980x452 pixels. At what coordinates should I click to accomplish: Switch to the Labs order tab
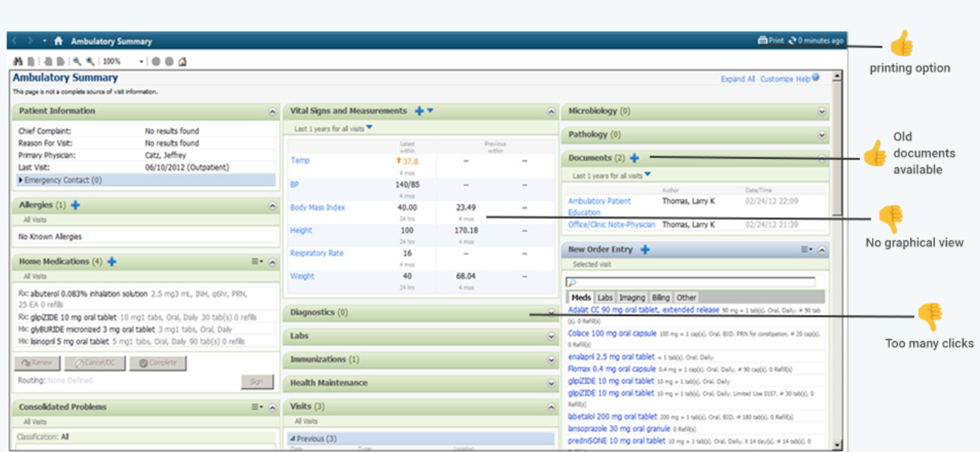coord(605,298)
